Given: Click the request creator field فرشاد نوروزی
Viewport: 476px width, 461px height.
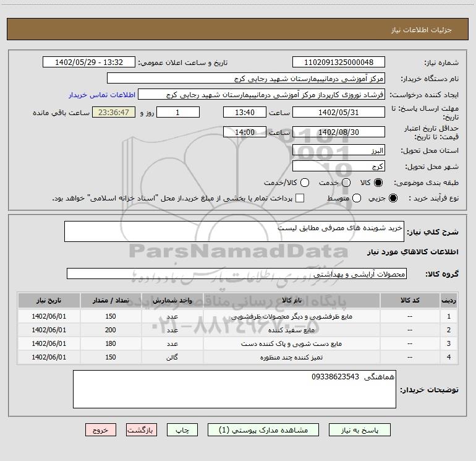Looking at the screenshot, I should (261, 95).
